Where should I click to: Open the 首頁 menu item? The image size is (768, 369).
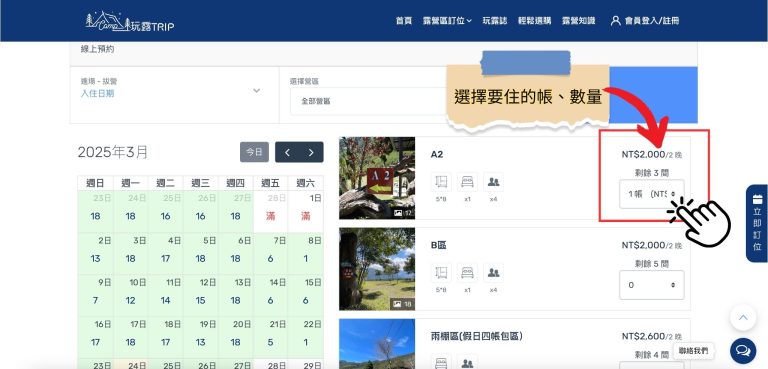[x=404, y=21]
